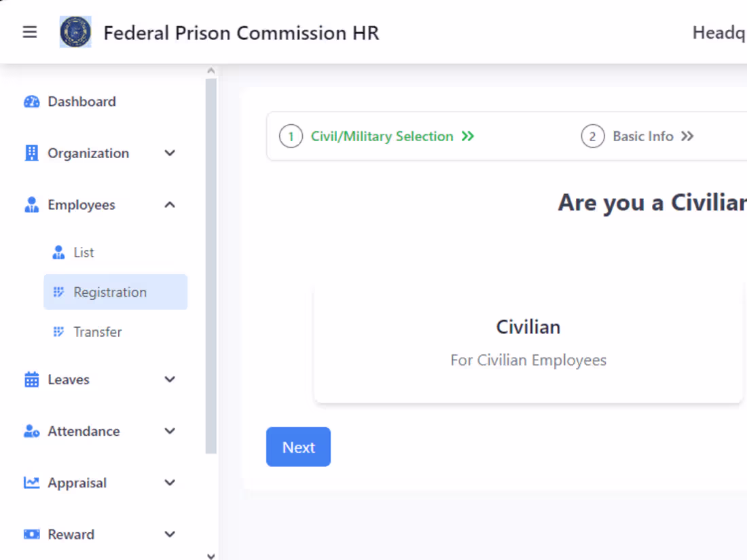Click the Federal Prison Commission logo
This screenshot has height=560, width=747.
[x=75, y=32]
